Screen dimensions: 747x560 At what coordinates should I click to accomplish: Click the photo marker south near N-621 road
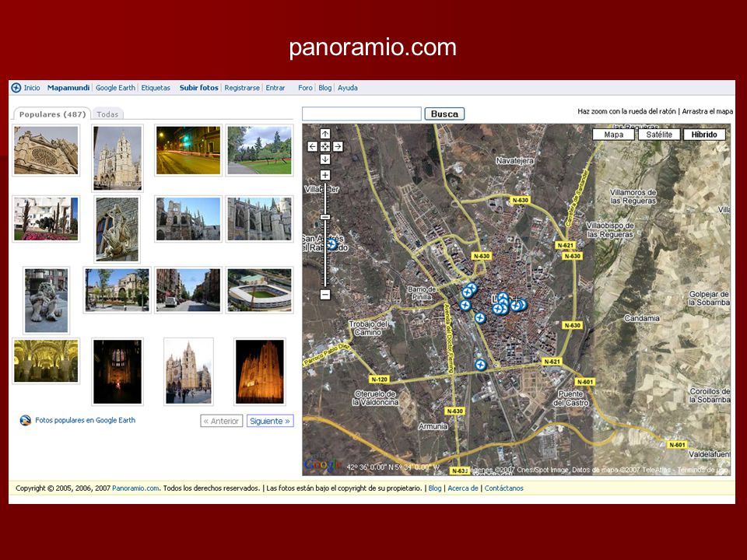[480, 365]
